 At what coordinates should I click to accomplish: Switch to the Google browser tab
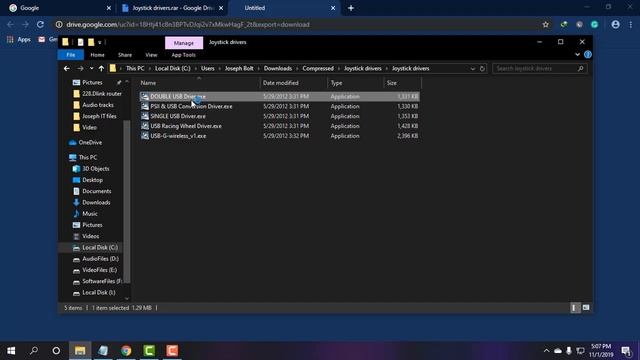click(x=60, y=8)
